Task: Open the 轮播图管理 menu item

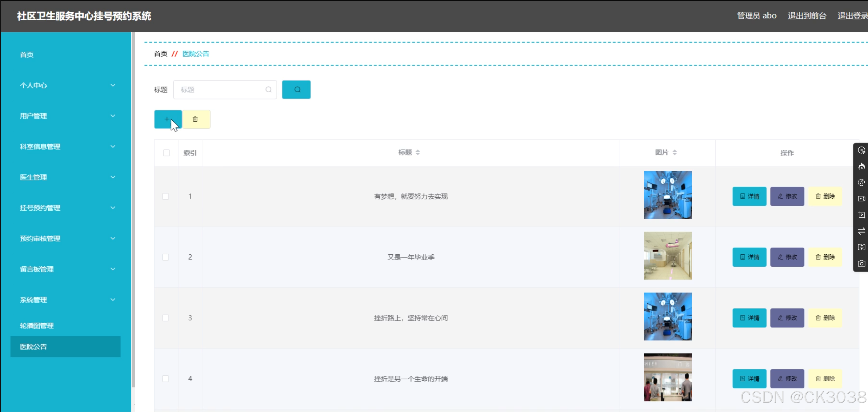Action: [37, 325]
